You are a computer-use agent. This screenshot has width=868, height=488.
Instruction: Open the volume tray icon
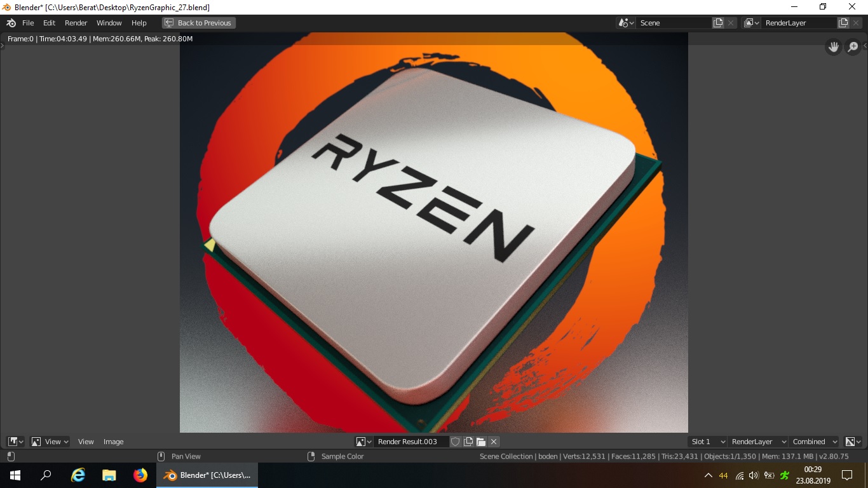pos(754,475)
